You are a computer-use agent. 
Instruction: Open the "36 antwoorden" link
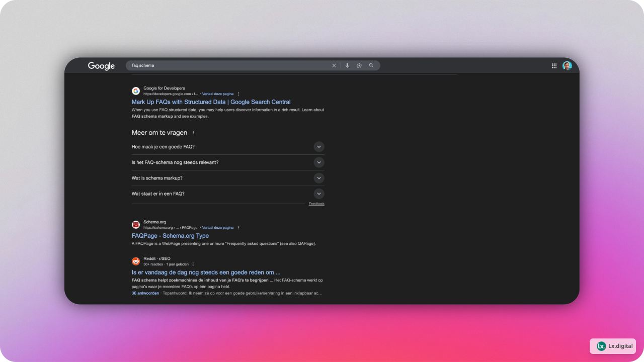pos(145,293)
